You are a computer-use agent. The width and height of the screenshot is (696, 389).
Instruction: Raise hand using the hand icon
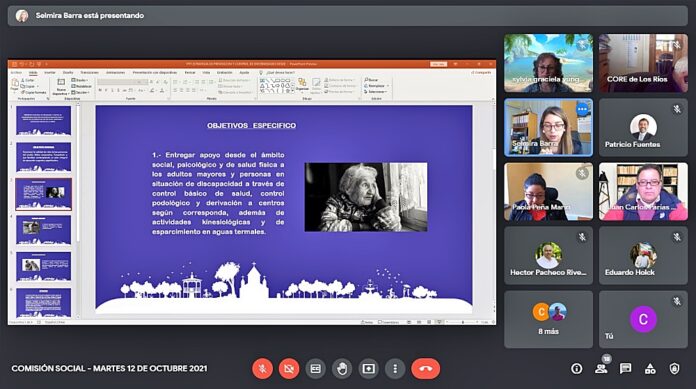[x=342, y=369]
